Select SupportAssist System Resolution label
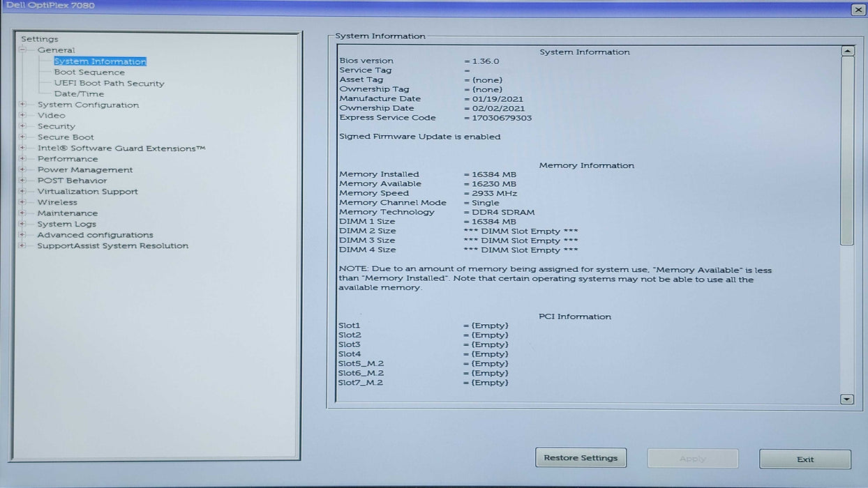Viewport: 868px width, 488px height. click(x=112, y=246)
